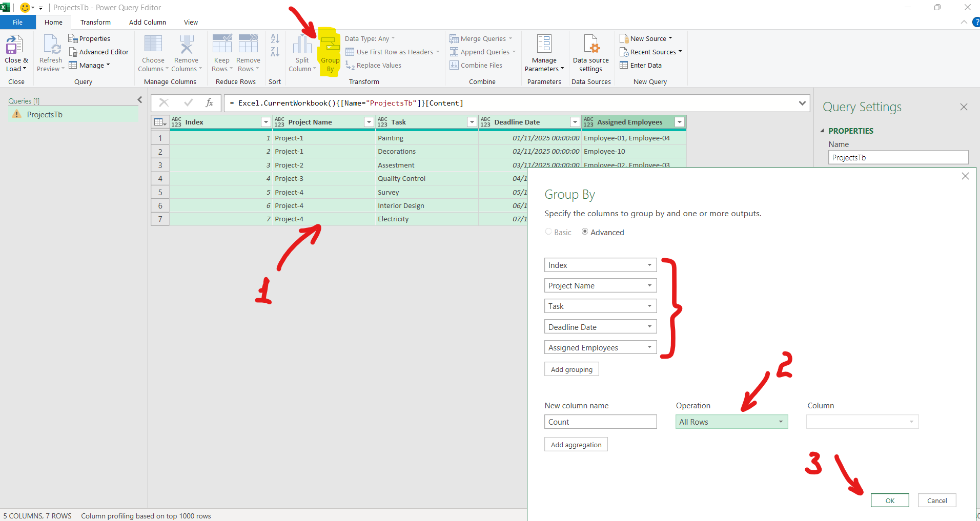Switch to the Add Column tab
This screenshot has width=980, height=521.
click(148, 22)
